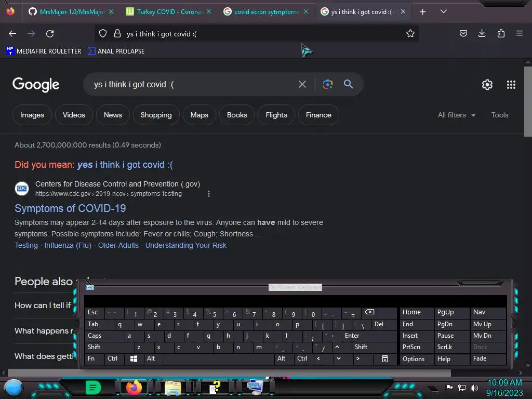
Task: Save page to Pocket icon
Action: (x=463, y=34)
